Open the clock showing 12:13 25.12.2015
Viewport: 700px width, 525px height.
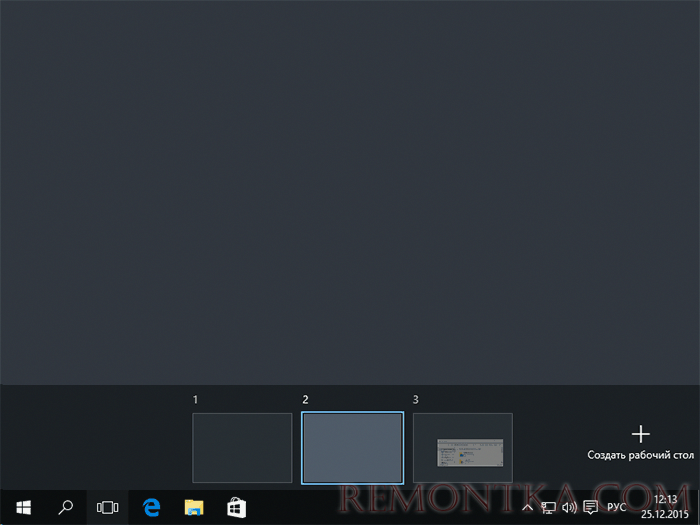(665, 507)
